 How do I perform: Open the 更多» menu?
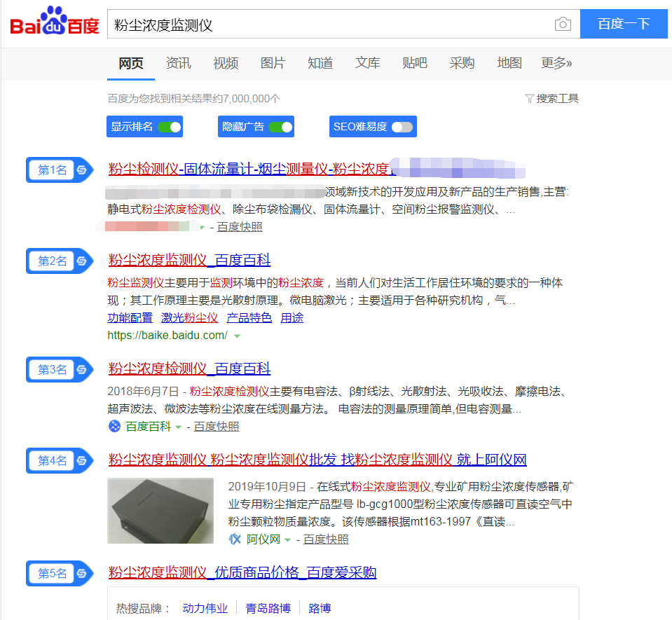pyautogui.click(x=556, y=63)
